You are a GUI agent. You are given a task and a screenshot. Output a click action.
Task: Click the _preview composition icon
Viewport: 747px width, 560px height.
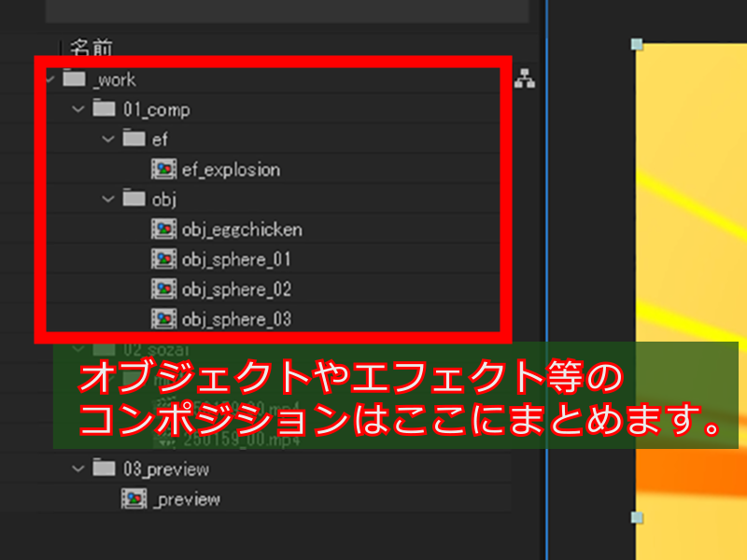(134, 498)
